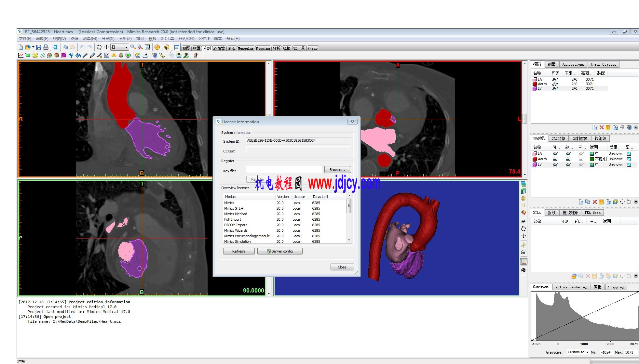Viewport: 639px width, 364px height.
Task: Toggle contour visibility of LA 3D object
Action: [568, 154]
